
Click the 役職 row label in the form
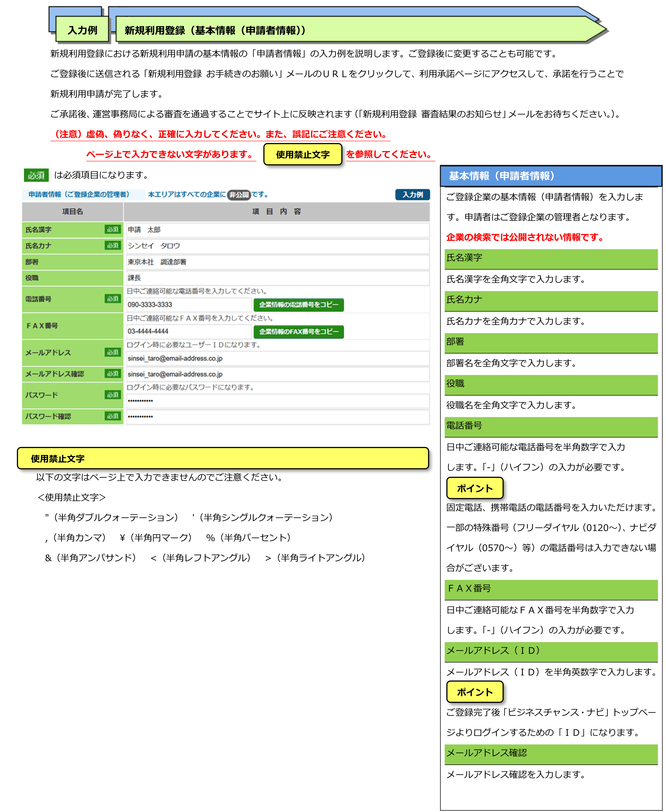[32, 278]
